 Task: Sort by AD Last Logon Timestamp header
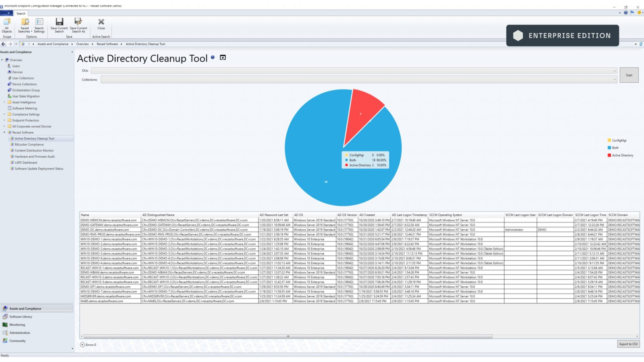click(x=409, y=215)
